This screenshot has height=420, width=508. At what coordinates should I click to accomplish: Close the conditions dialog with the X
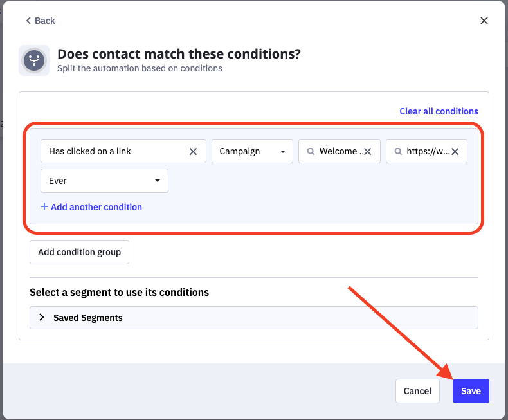[484, 21]
